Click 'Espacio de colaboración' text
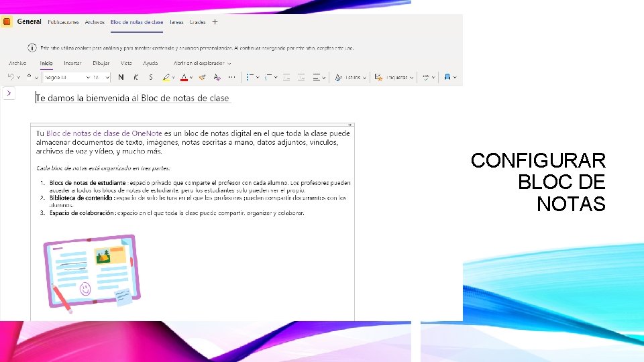This screenshot has width=644, height=362. click(82, 213)
